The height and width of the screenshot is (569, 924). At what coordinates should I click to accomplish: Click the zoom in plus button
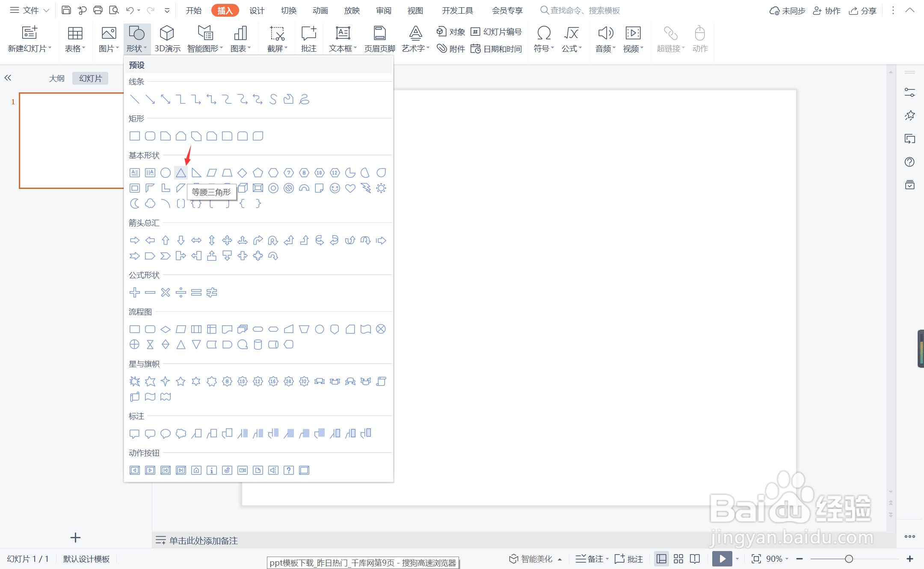click(x=910, y=559)
